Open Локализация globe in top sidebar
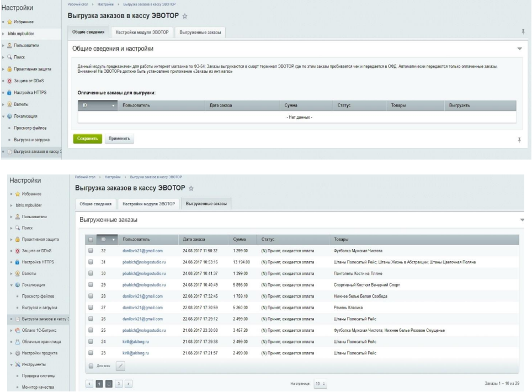Viewport: 532px width, 392px height. click(9, 116)
